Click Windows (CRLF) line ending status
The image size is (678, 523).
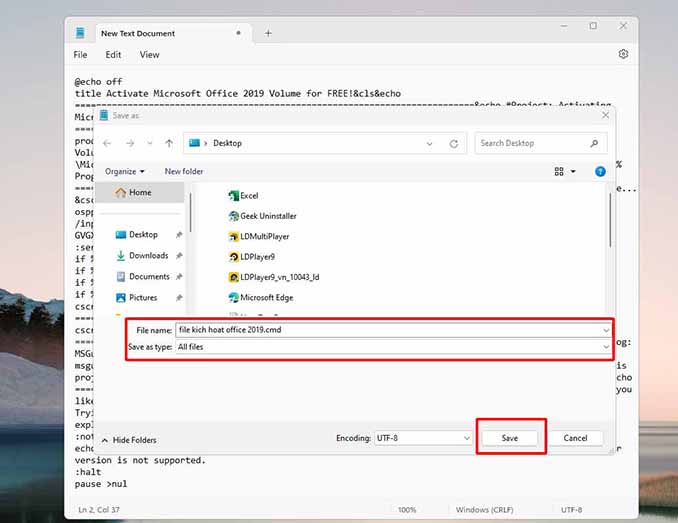(484, 510)
